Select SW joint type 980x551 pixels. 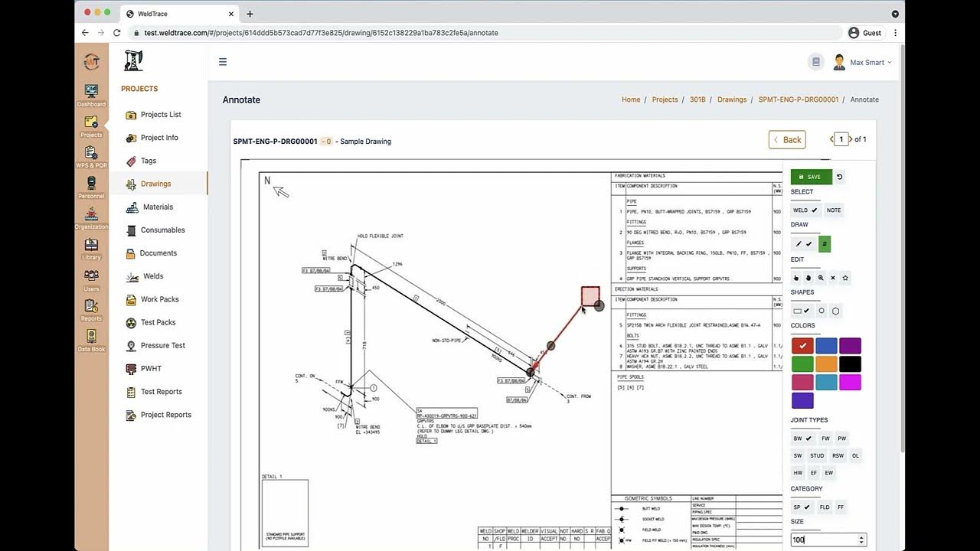point(798,455)
